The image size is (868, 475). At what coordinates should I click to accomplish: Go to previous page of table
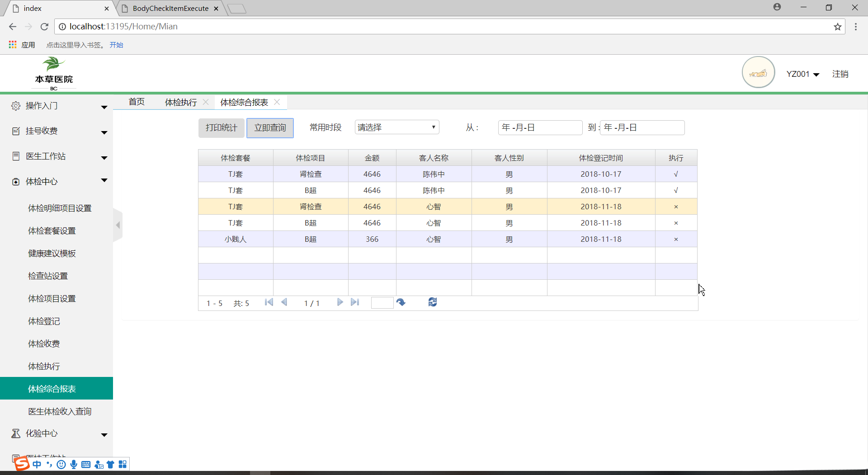[284, 302]
